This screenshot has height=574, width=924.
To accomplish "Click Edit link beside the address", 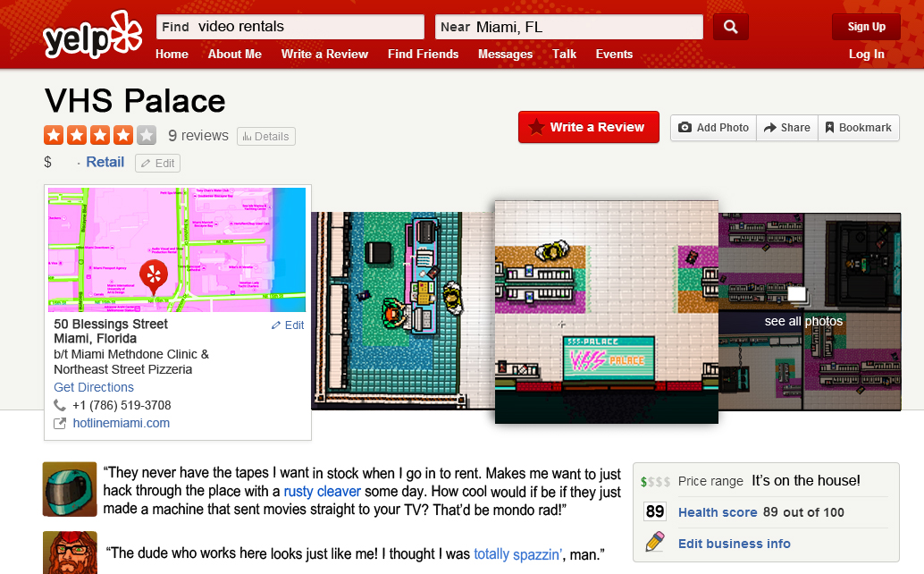I will [288, 325].
